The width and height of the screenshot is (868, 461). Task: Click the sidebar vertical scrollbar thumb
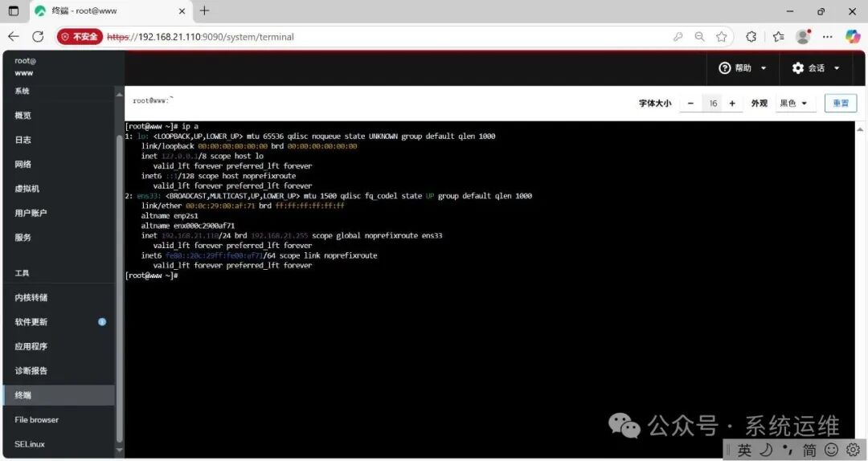119,289
